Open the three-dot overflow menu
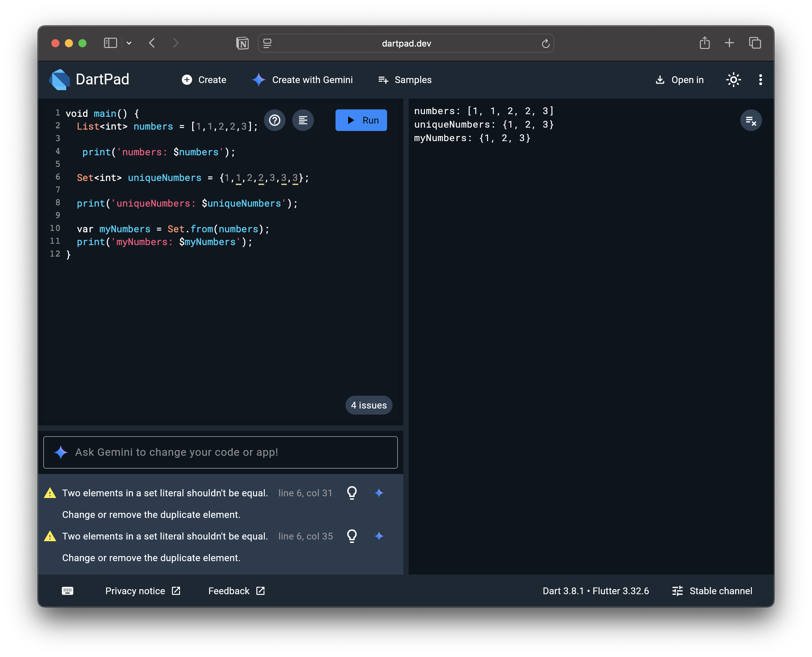The width and height of the screenshot is (812, 657). pyautogui.click(x=760, y=80)
